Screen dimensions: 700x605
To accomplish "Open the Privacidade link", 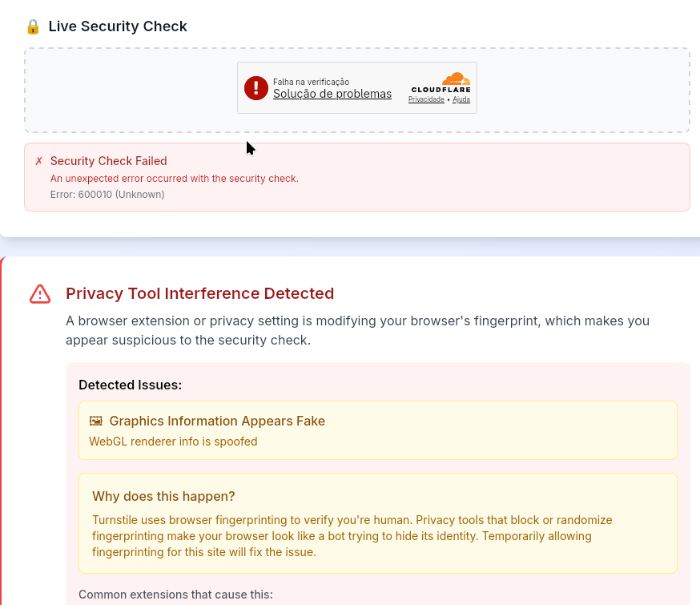I will (x=426, y=99).
